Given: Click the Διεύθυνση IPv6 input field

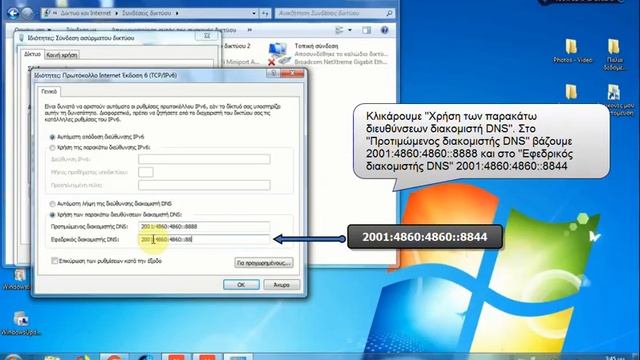Looking at the screenshot, I should click(204, 159).
